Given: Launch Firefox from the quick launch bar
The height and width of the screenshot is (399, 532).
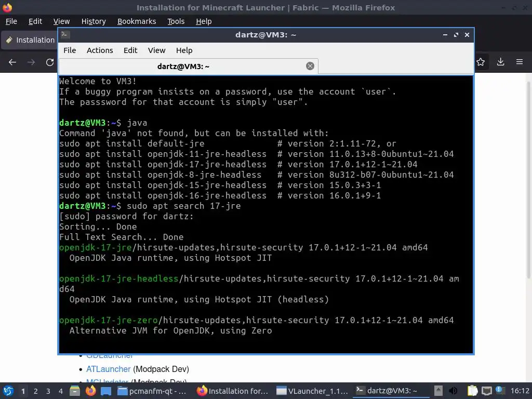Looking at the screenshot, I should click(90, 391).
